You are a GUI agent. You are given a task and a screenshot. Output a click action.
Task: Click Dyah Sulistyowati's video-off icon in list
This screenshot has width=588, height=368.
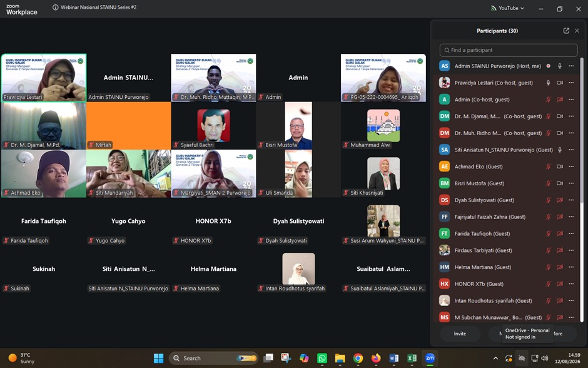559,200
